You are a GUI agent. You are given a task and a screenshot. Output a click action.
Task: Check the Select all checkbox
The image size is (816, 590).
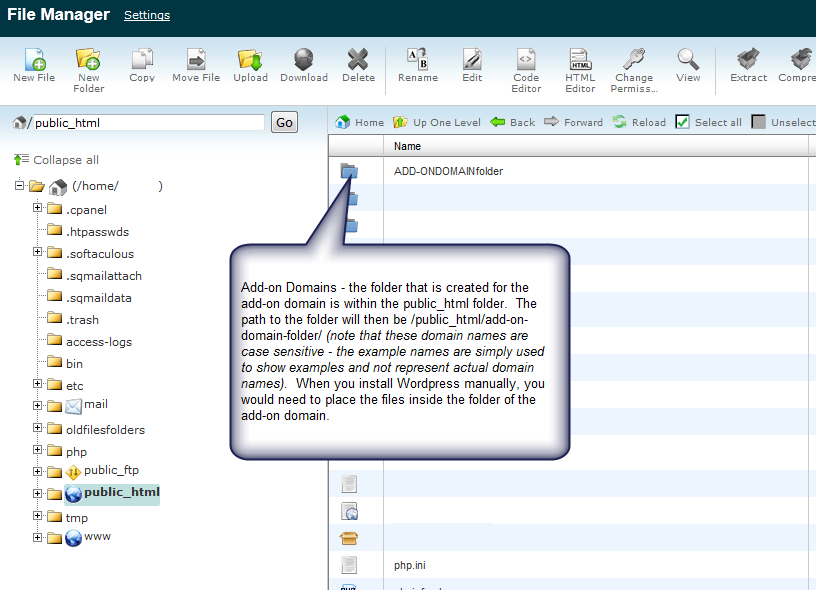point(683,122)
